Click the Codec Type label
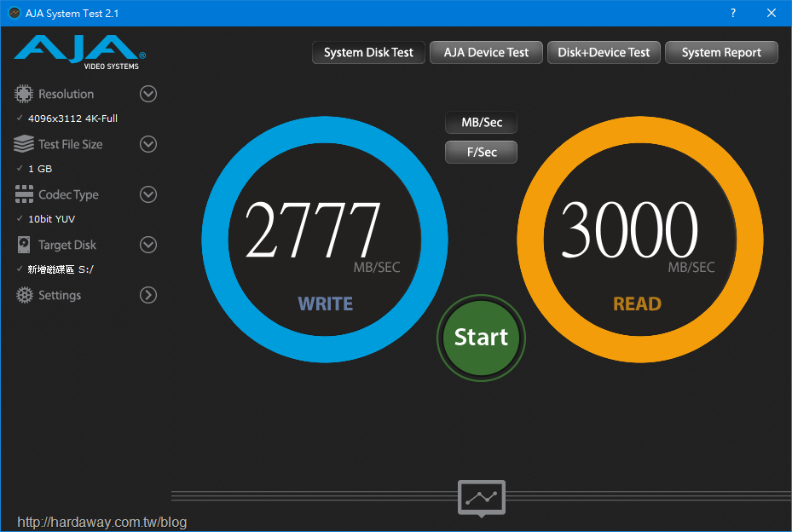 [x=68, y=194]
